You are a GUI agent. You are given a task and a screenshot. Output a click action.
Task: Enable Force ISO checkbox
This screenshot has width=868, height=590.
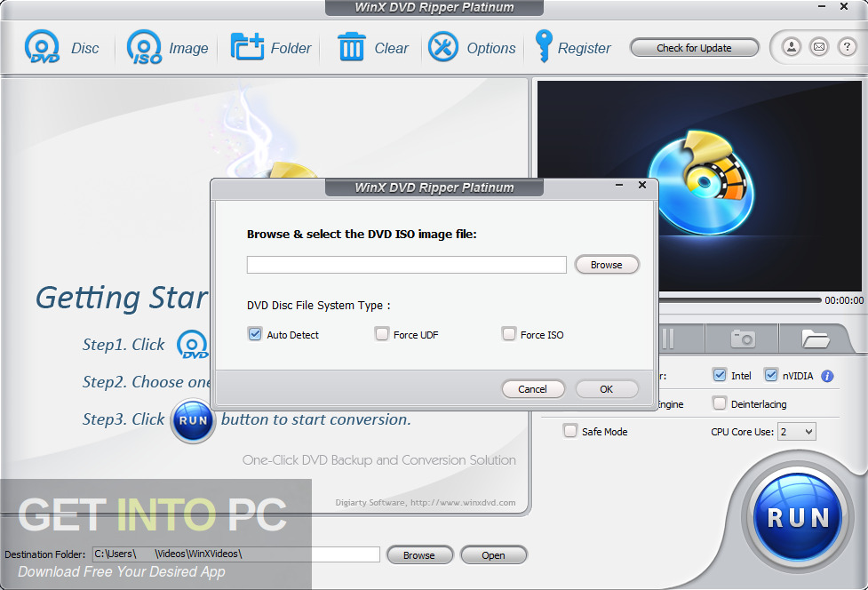(508, 334)
